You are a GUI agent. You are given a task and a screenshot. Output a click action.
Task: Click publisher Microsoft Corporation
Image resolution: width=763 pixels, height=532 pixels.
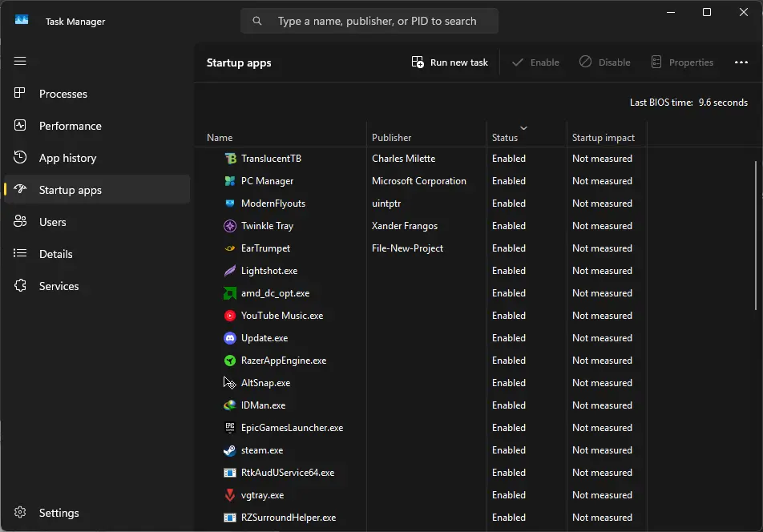[x=419, y=181]
